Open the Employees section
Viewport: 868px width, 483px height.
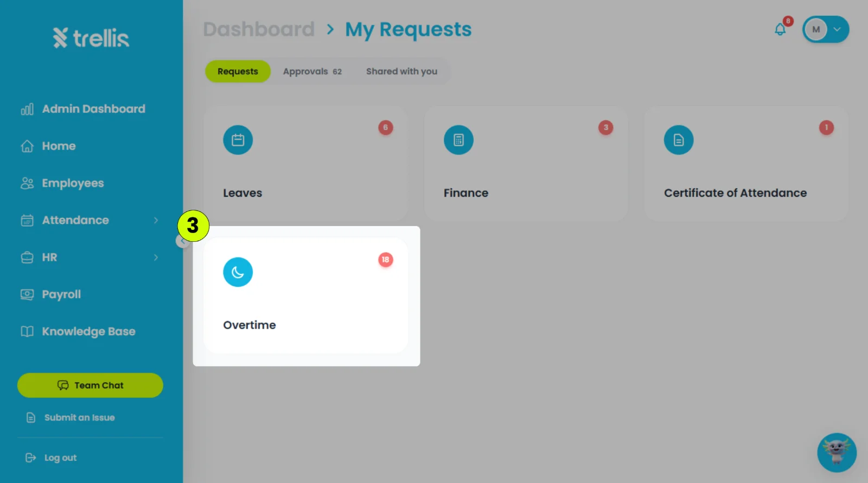73,183
